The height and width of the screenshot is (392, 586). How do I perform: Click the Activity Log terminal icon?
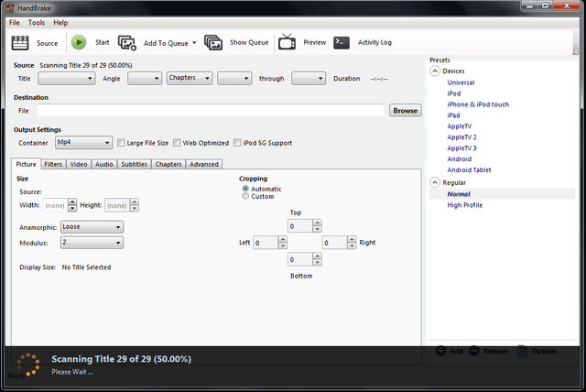pyautogui.click(x=342, y=42)
